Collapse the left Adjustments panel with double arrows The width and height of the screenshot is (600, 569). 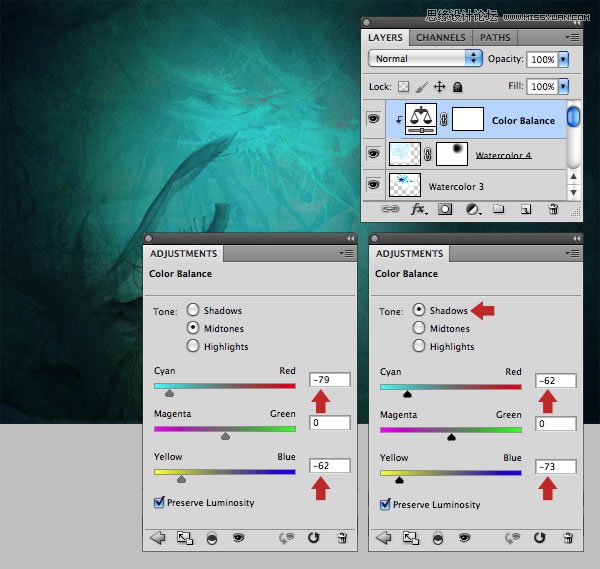coord(351,238)
